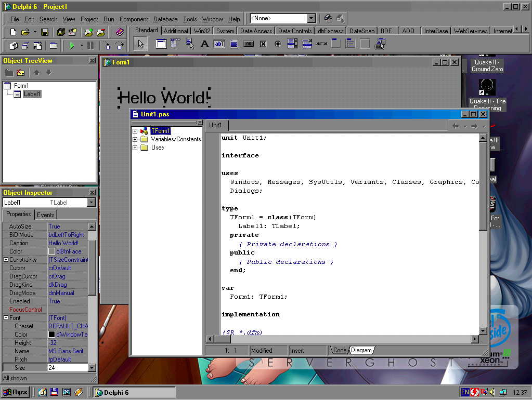Switch to the Events tab in Object Inspector
Image resolution: width=532 pixels, height=400 pixels.
click(x=46, y=215)
